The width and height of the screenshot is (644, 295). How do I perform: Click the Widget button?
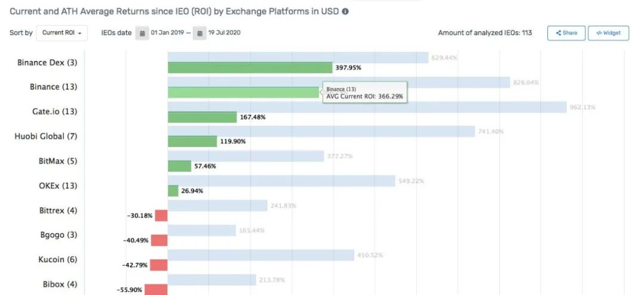pos(608,33)
